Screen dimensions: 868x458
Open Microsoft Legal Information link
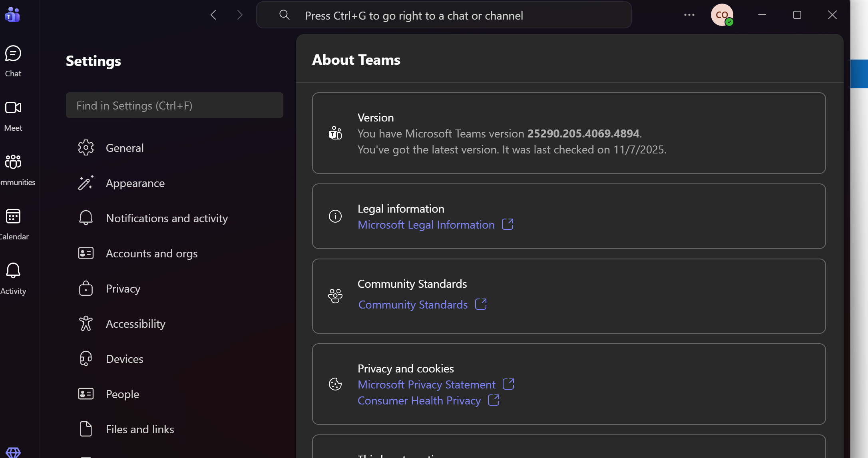(x=426, y=225)
